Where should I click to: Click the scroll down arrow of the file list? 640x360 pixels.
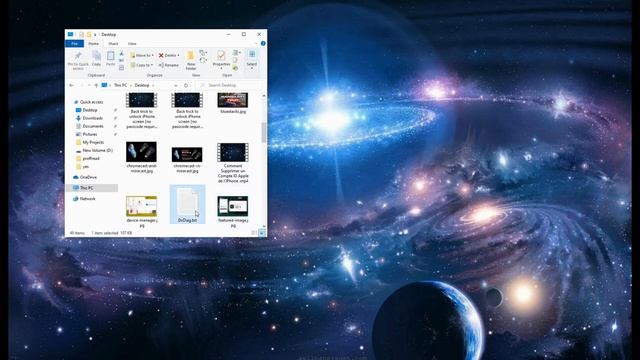coord(264,226)
